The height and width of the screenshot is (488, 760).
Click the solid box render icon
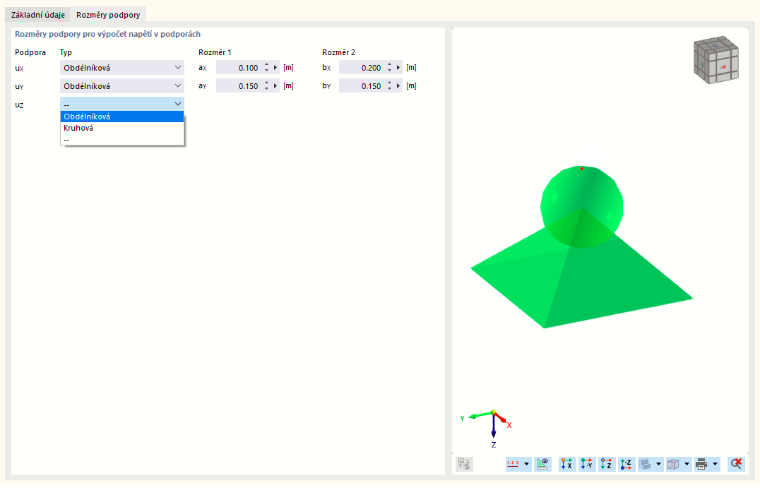(673, 464)
